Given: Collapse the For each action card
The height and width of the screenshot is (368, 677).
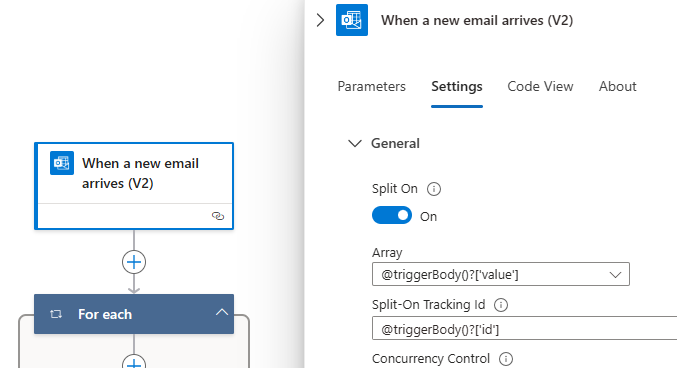Looking at the screenshot, I should [x=221, y=312].
